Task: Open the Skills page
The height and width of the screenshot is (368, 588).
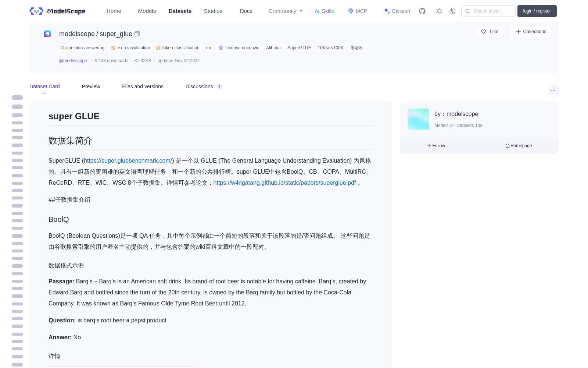Action: (x=324, y=11)
